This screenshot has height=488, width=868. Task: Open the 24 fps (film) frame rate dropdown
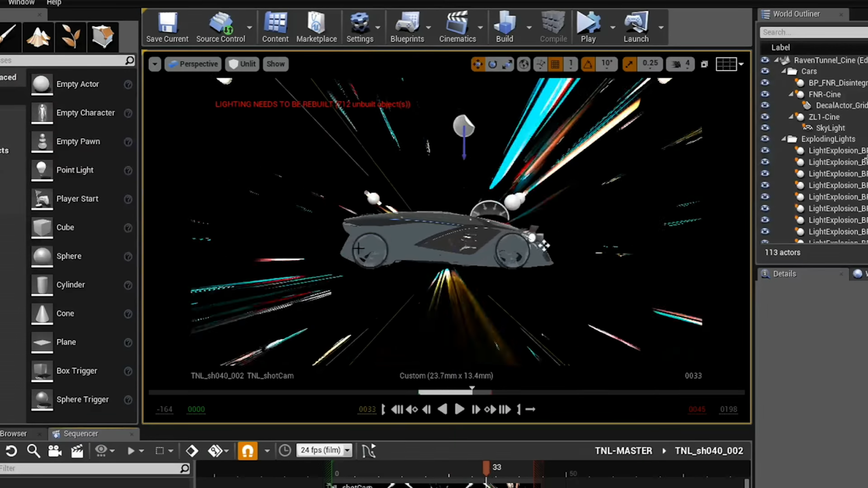(324, 450)
